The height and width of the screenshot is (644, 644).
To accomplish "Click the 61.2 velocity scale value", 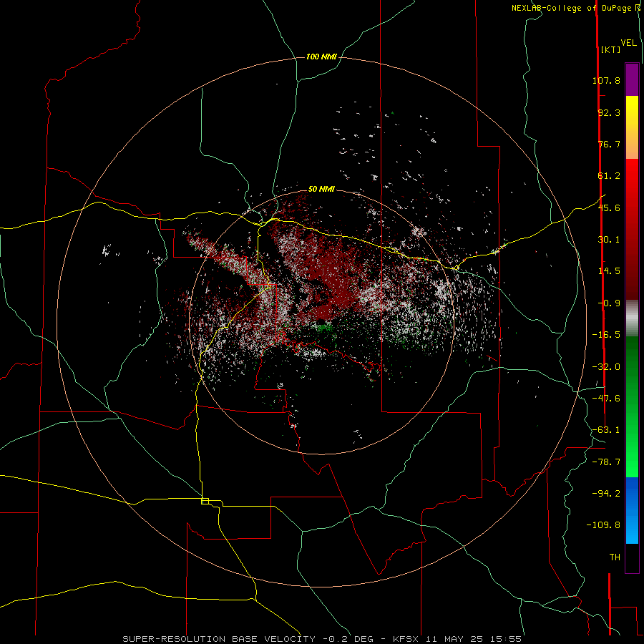I will tap(609, 176).
